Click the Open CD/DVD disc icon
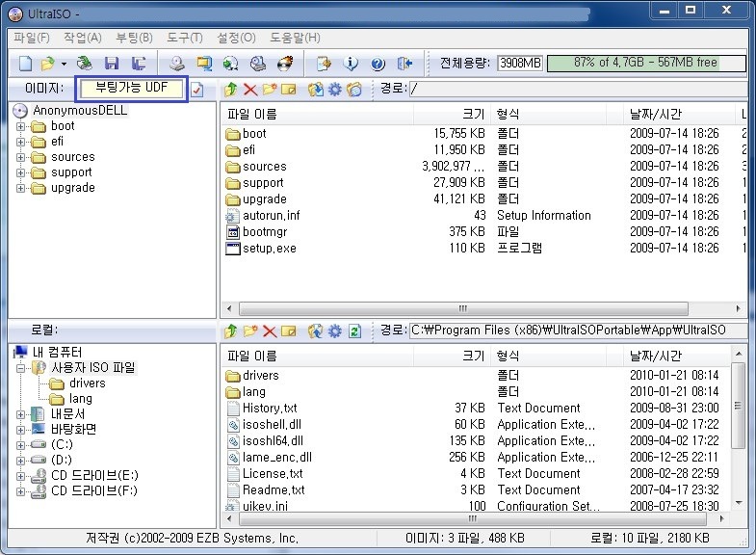The height and width of the screenshot is (555, 756). (85, 64)
